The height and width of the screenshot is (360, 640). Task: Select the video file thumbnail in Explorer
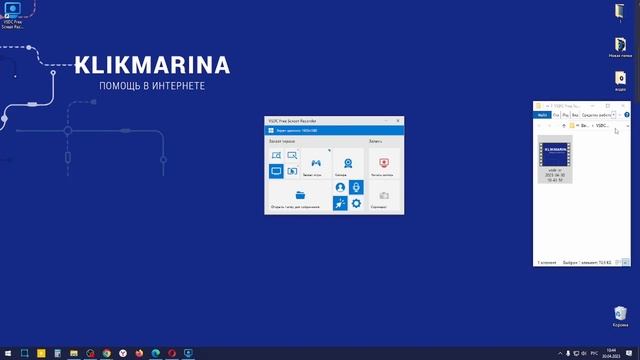click(x=555, y=160)
